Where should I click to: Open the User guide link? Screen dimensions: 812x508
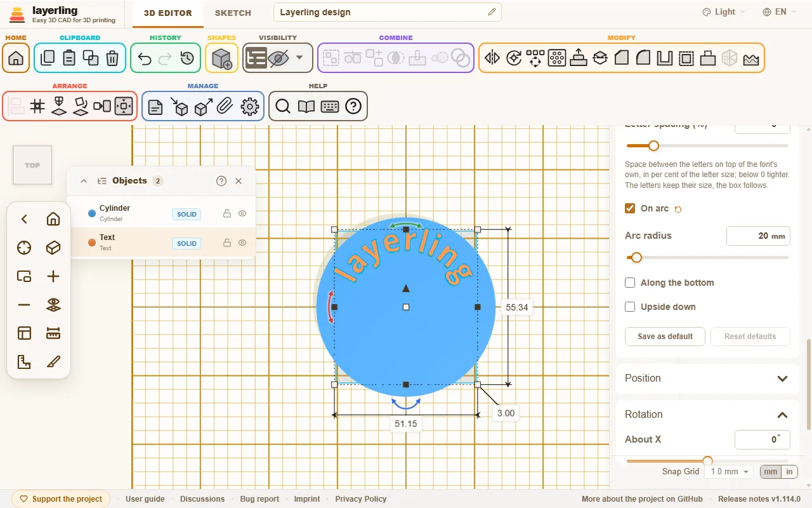(145, 499)
